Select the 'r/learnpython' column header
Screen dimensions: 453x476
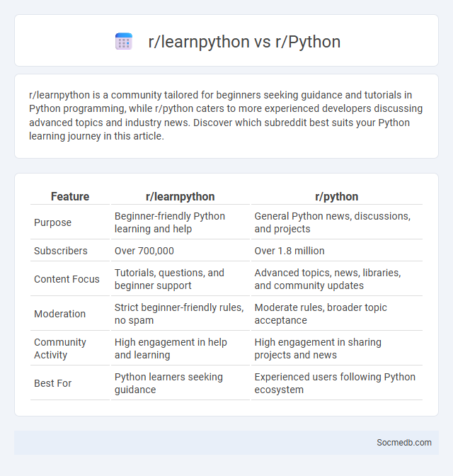180,196
